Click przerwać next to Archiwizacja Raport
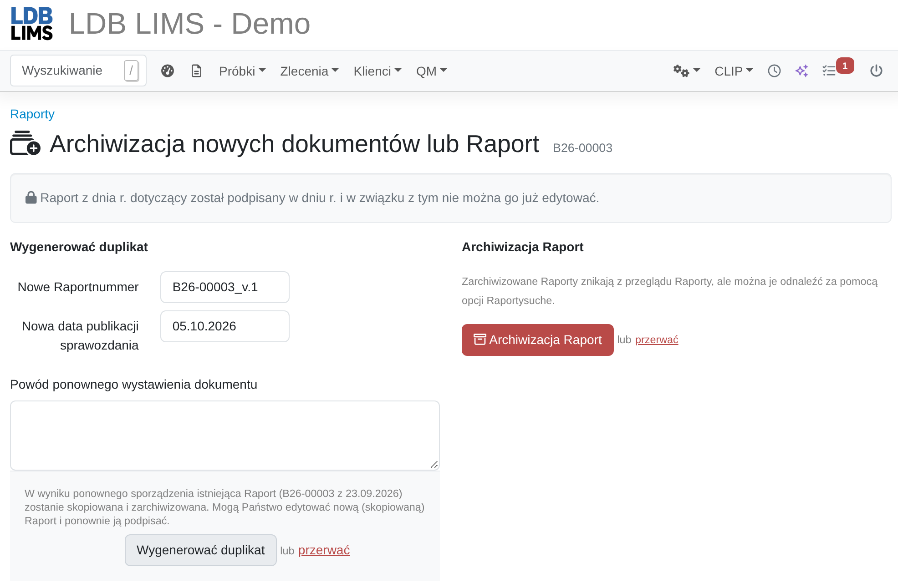 pos(657,340)
